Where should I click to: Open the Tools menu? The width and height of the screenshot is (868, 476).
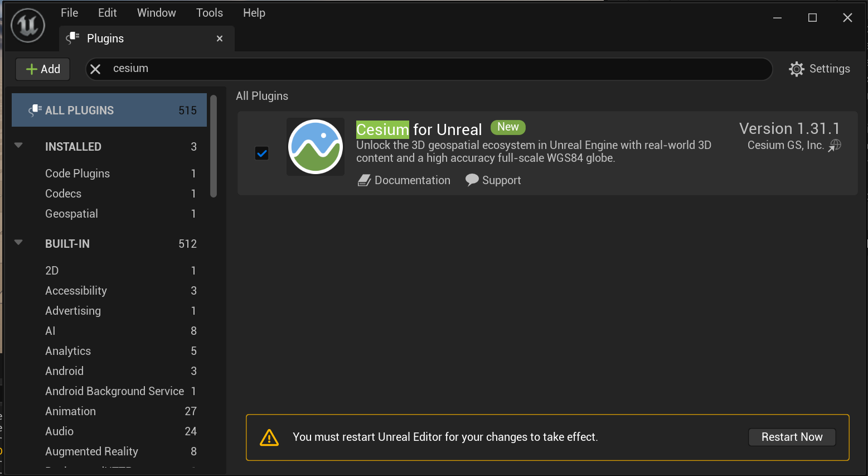(210, 13)
